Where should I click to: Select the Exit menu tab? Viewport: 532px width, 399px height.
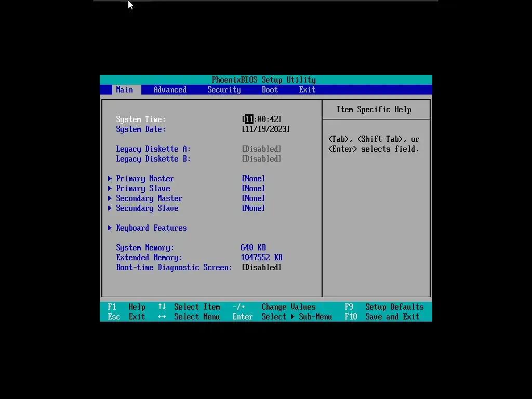tap(307, 89)
